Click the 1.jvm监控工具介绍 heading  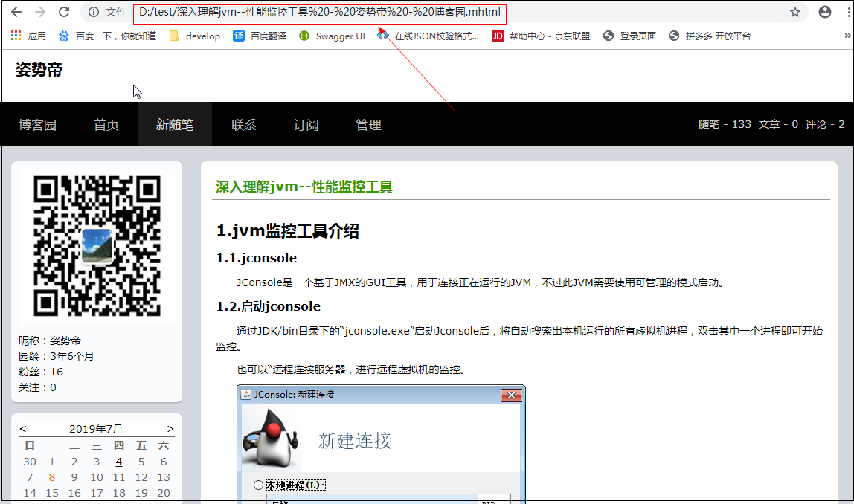[x=288, y=230]
